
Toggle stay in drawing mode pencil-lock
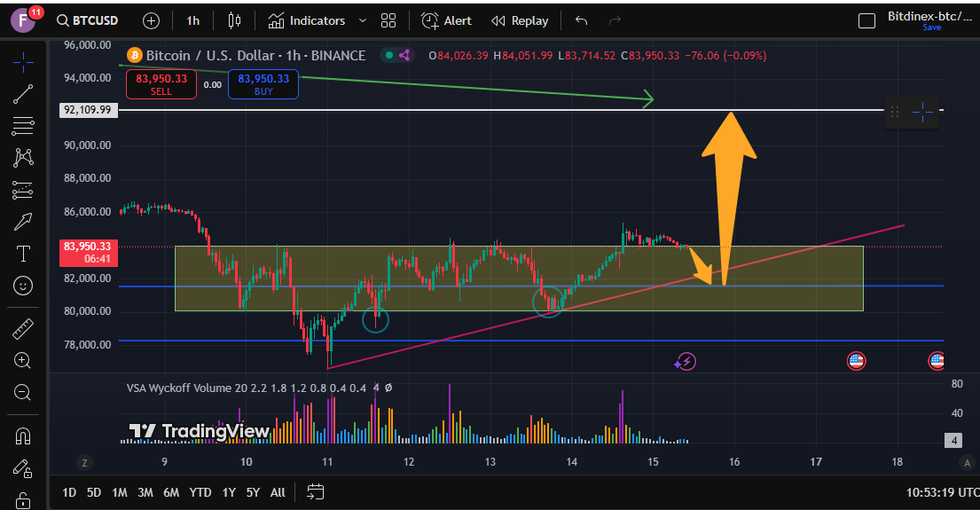tap(23, 468)
